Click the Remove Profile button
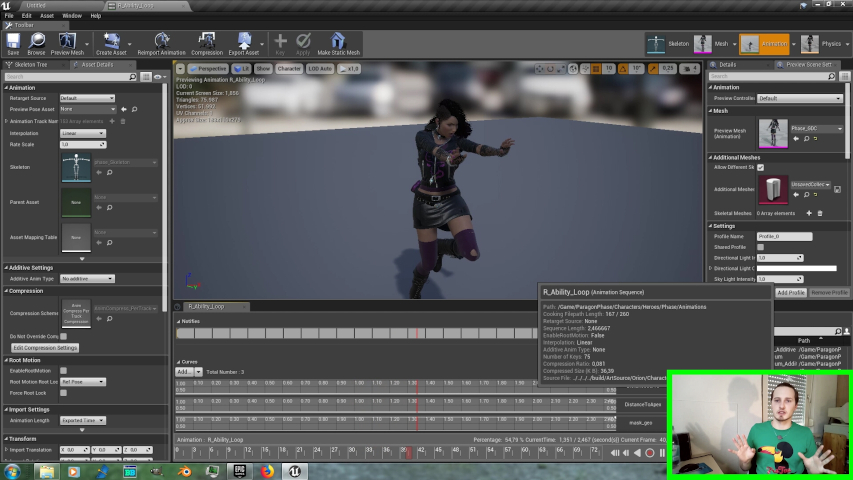Screen dimensions: 853x480 829,293
